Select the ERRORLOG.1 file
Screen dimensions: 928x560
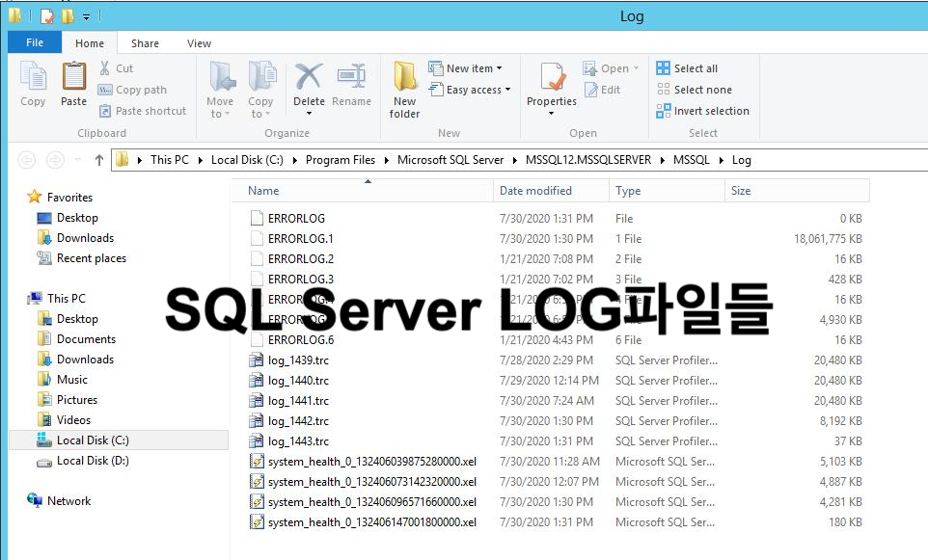(x=301, y=238)
